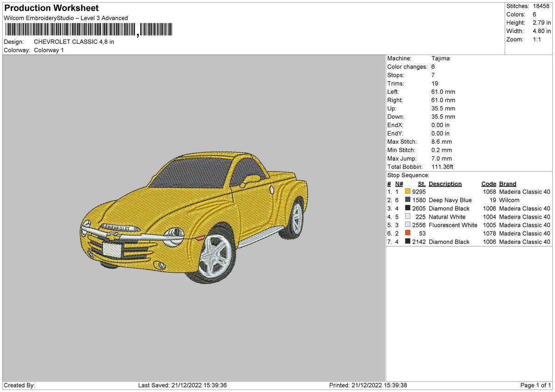Viewport: 555px width, 392px height.
Task: Click the Tajima machine name
Action: 440,58
